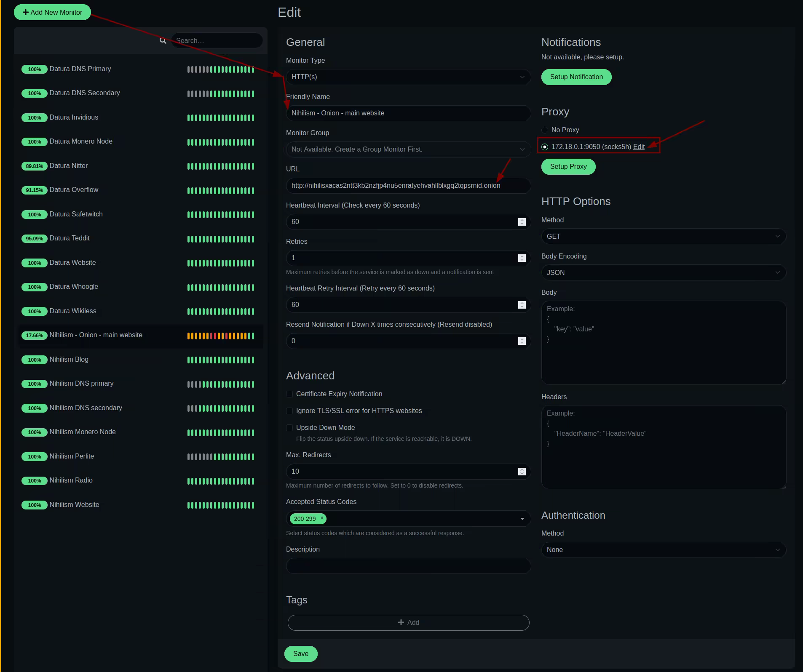Click the Headers textarea
The height and width of the screenshot is (672, 803).
664,447
